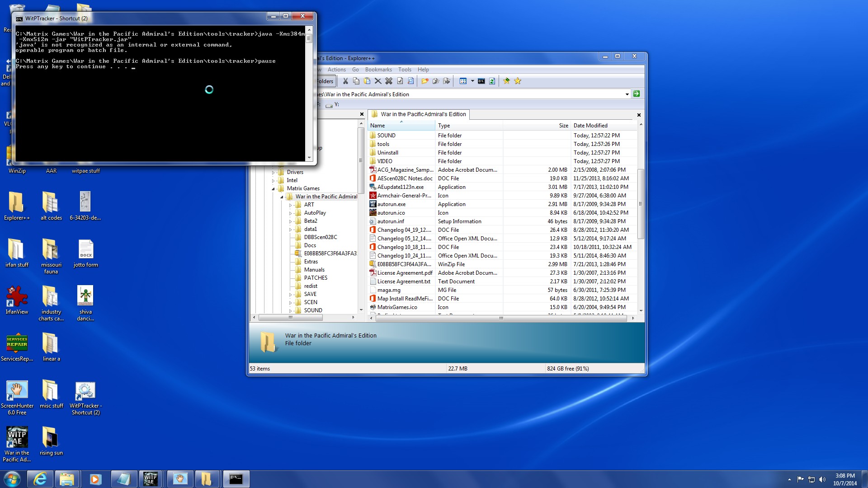
Task: Click the Copy To folder icon
Action: 436,81
